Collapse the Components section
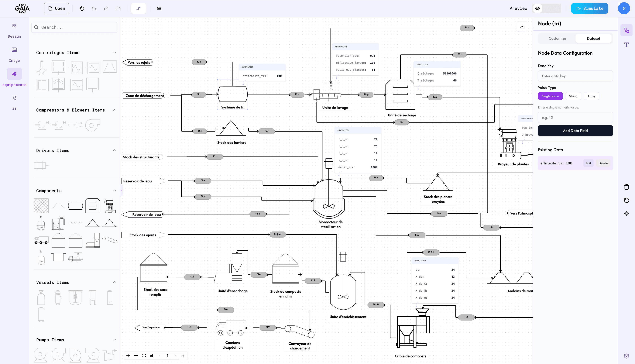Image resolution: width=635 pixels, height=364 pixels. 115,191
